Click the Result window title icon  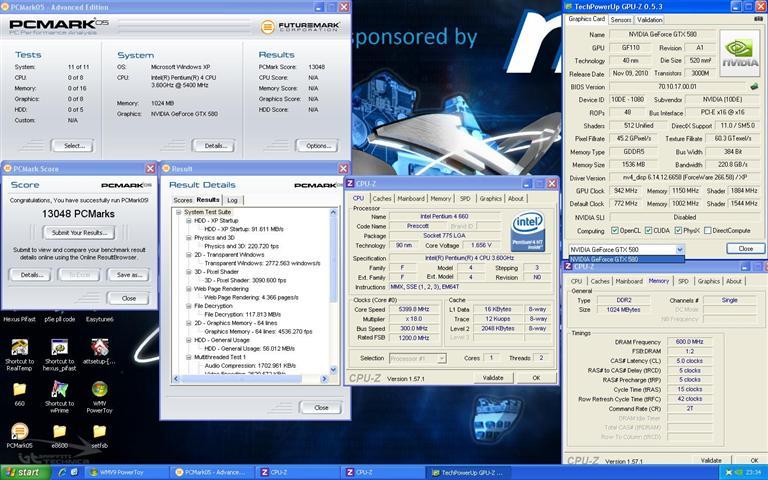(166, 168)
